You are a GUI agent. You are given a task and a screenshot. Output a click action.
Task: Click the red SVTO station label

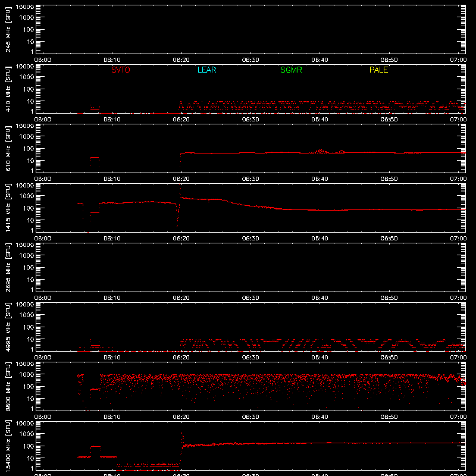pyautogui.click(x=121, y=70)
